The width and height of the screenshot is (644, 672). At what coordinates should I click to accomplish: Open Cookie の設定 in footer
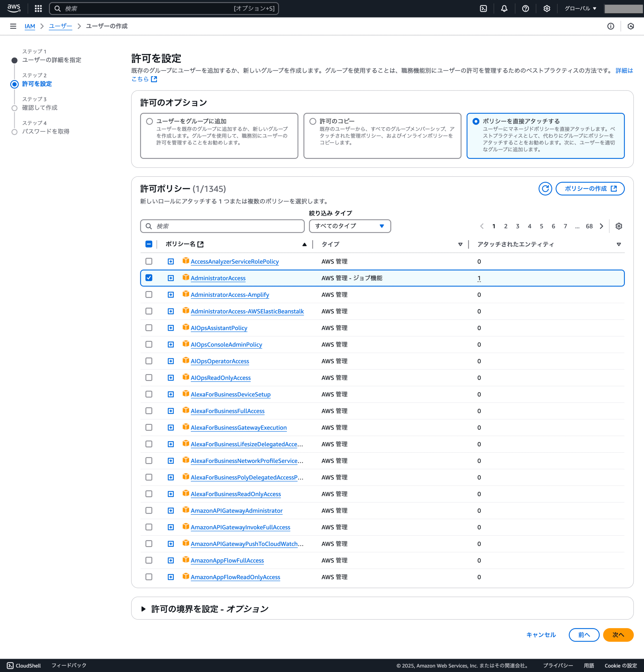(621, 665)
